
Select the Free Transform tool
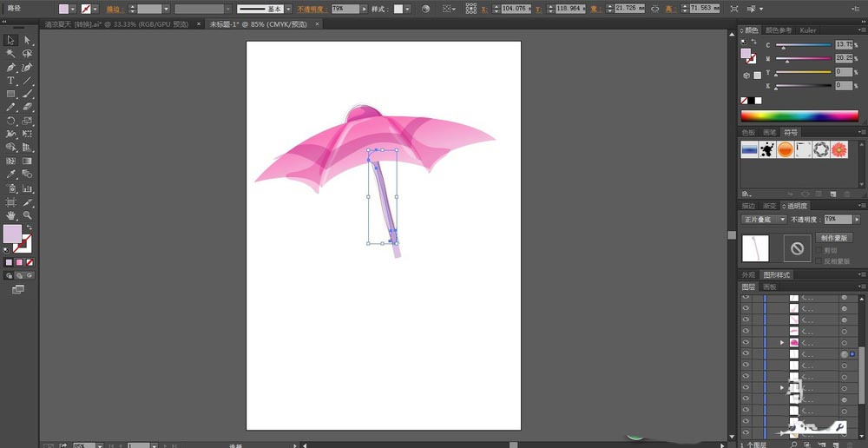click(27, 134)
